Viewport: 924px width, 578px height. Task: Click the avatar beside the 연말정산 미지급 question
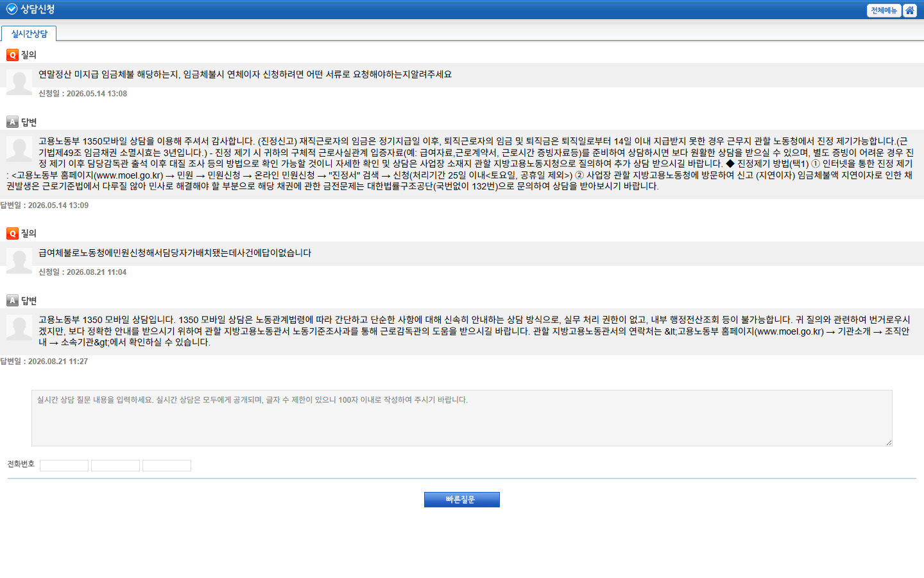tap(19, 82)
